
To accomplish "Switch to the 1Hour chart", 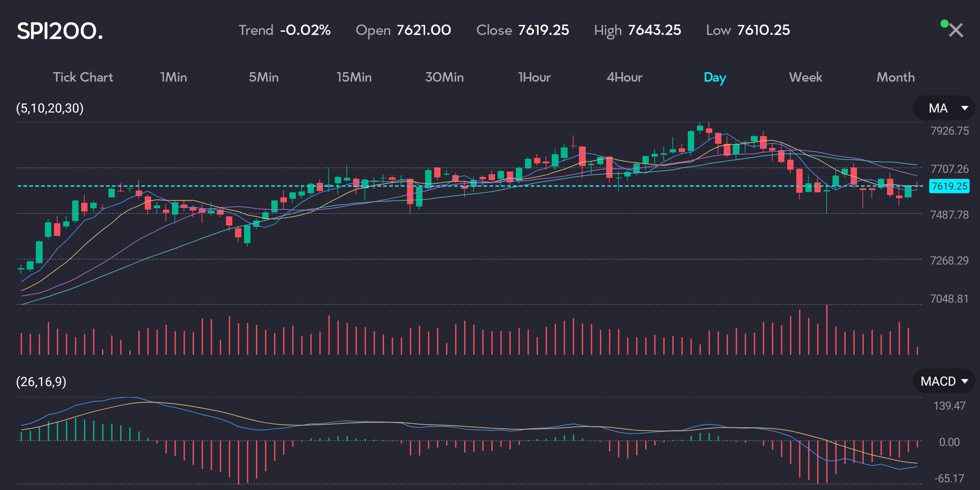I will click(534, 77).
